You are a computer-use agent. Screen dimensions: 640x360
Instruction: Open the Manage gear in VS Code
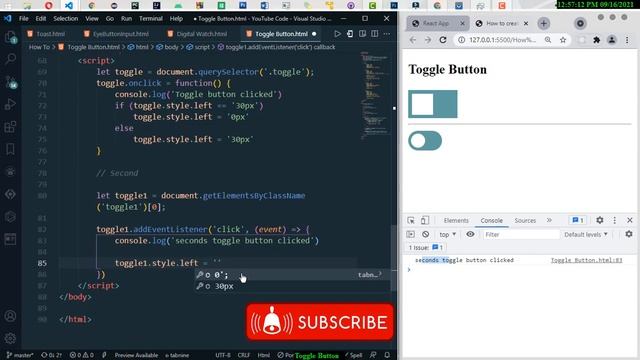pos(10,338)
